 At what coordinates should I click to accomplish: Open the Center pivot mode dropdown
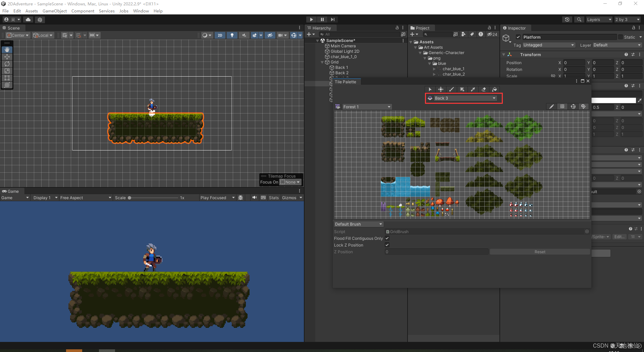(x=18, y=35)
